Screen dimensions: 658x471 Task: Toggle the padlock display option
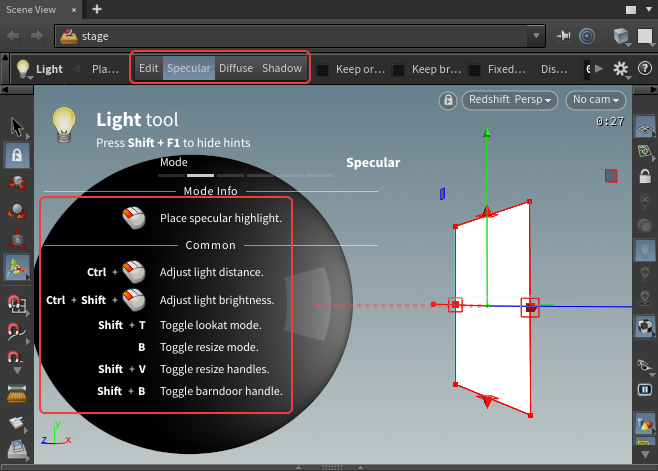click(x=645, y=176)
